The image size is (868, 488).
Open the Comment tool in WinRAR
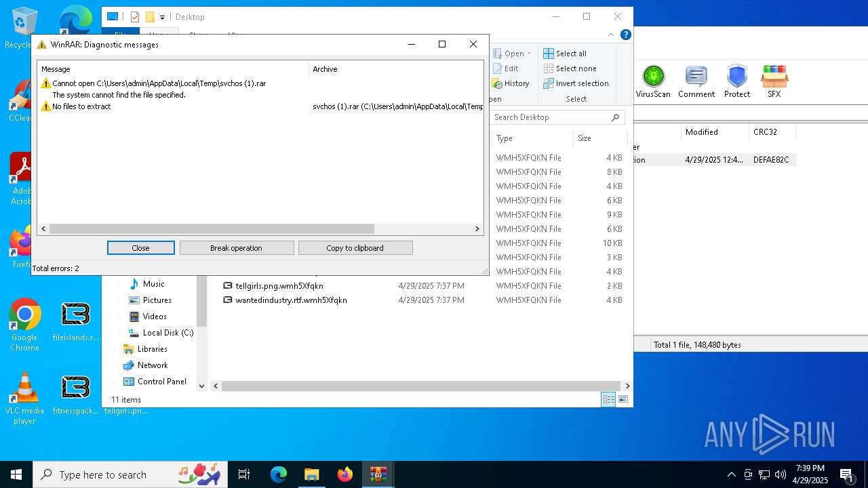pyautogui.click(x=696, y=81)
